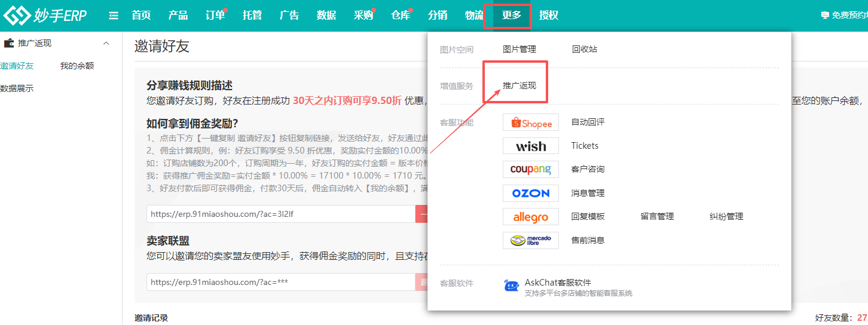
Task: Open the 仓库 menu
Action: click(401, 16)
